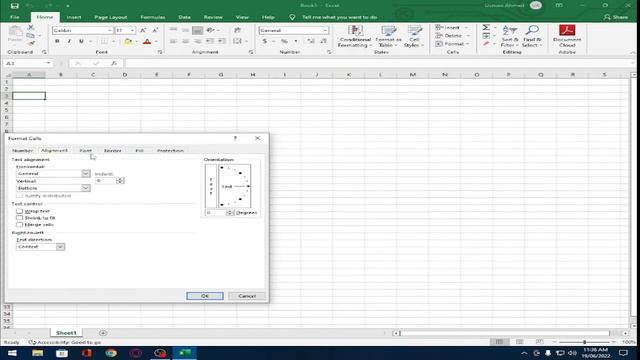The height and width of the screenshot is (360, 640).
Task: Open the Page Layout ribbon tab
Action: point(111,17)
